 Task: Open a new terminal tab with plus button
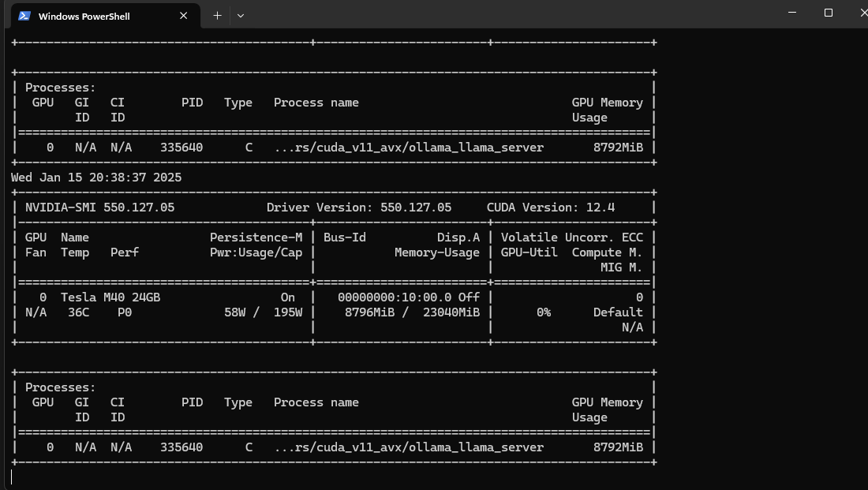point(218,16)
